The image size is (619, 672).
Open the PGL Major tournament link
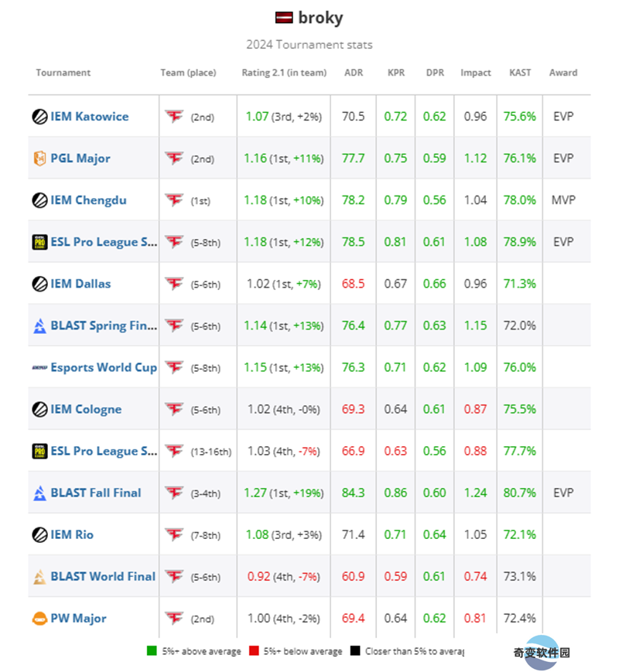(80, 159)
